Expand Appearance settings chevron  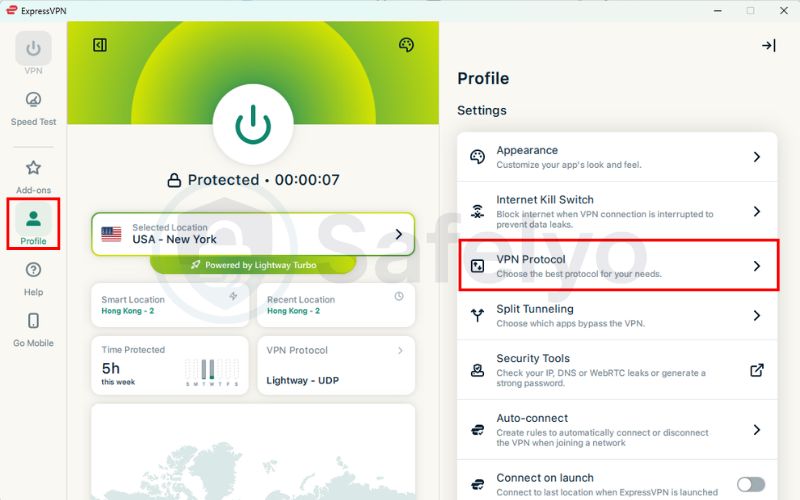(x=757, y=157)
